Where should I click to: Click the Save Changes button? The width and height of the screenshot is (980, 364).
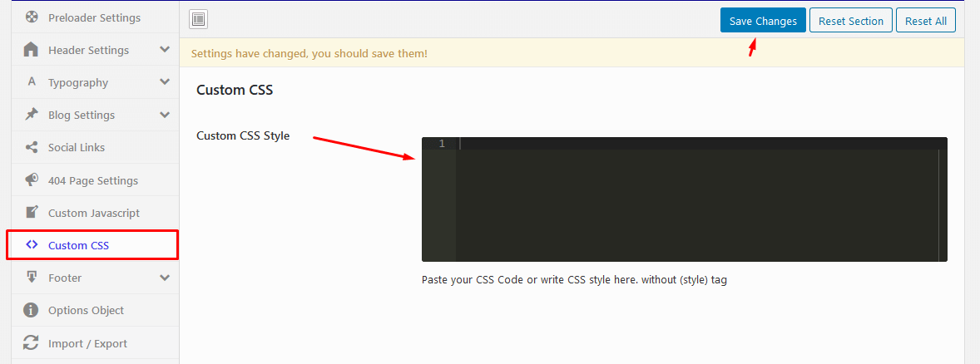763,21
